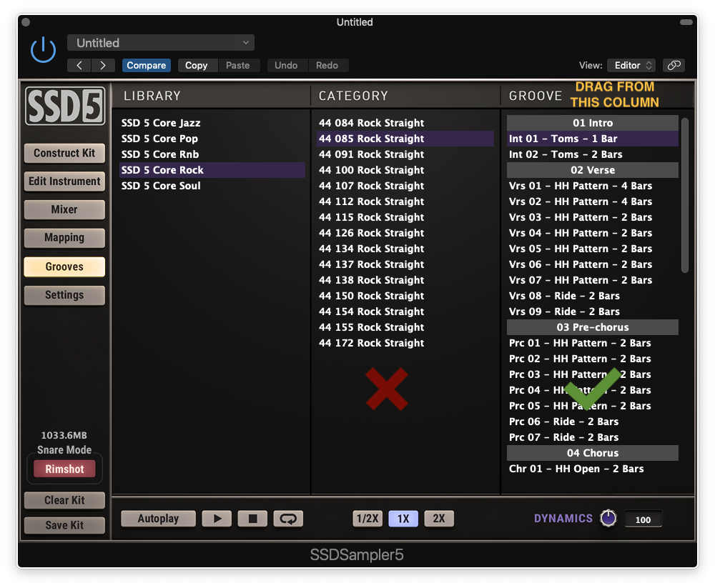Open the Edit Instrument page
Viewport: 715px width, 588px height.
[64, 181]
